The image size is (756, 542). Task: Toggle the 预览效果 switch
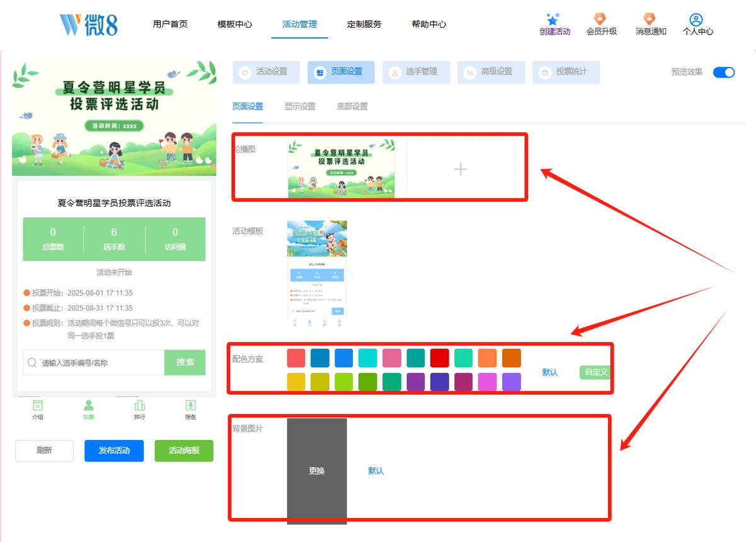(x=724, y=72)
